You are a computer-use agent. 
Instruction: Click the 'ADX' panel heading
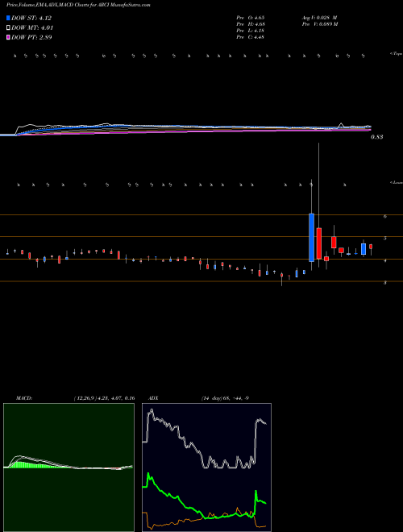pyautogui.click(x=153, y=398)
